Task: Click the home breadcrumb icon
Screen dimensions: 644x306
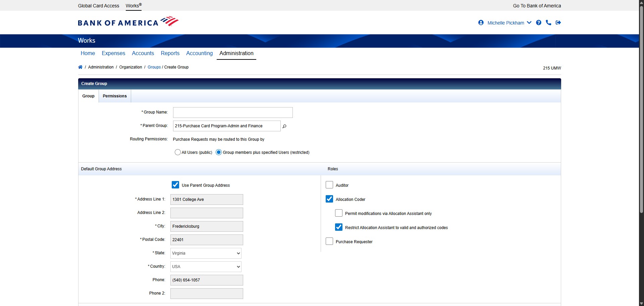Action: [x=80, y=67]
